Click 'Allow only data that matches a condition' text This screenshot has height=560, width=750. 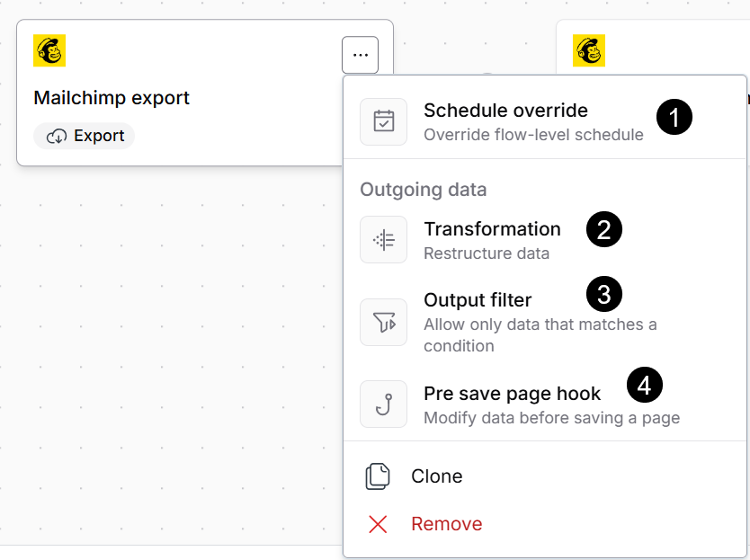click(x=540, y=334)
